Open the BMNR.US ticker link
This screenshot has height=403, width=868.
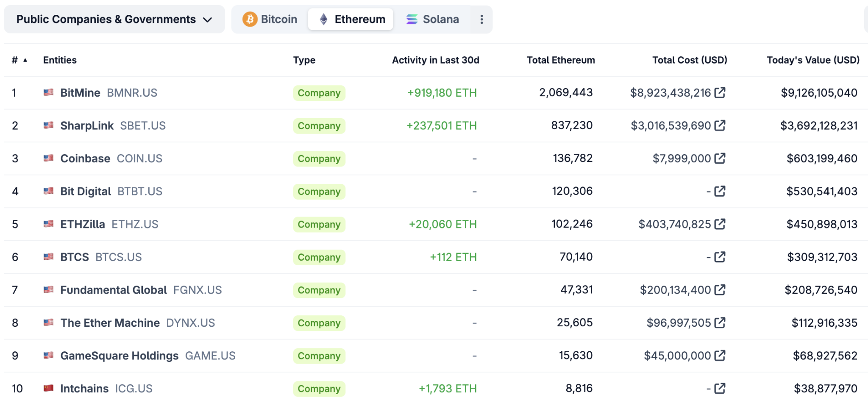(x=132, y=92)
